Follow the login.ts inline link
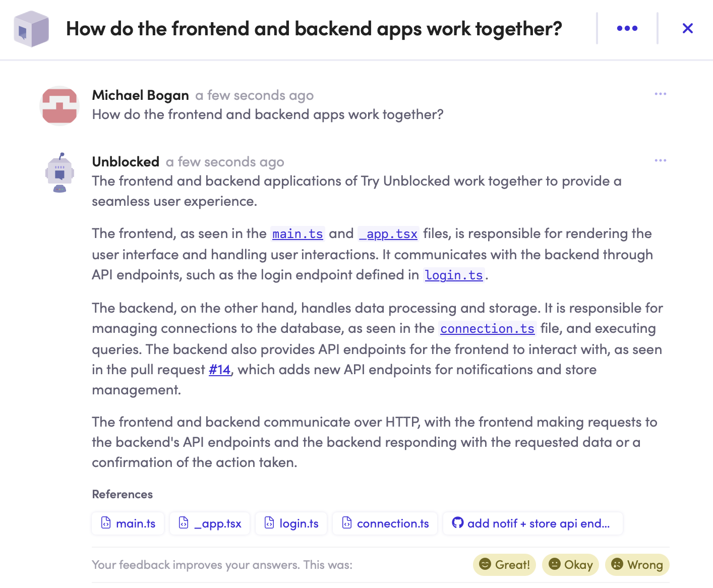713x588 pixels. (454, 275)
